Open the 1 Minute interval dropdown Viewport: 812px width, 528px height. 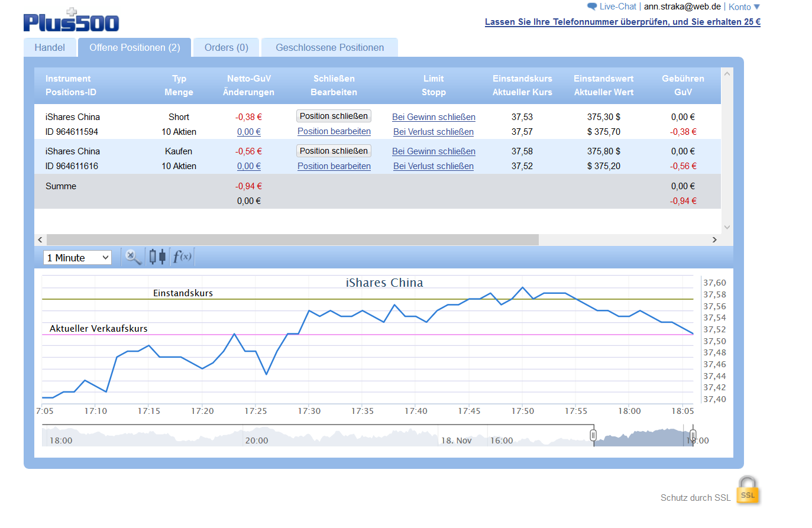77,257
